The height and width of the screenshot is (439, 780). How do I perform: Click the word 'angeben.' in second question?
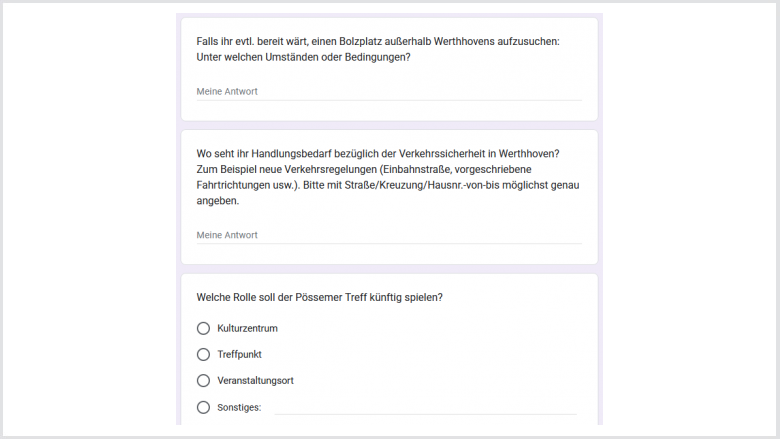[218, 201]
